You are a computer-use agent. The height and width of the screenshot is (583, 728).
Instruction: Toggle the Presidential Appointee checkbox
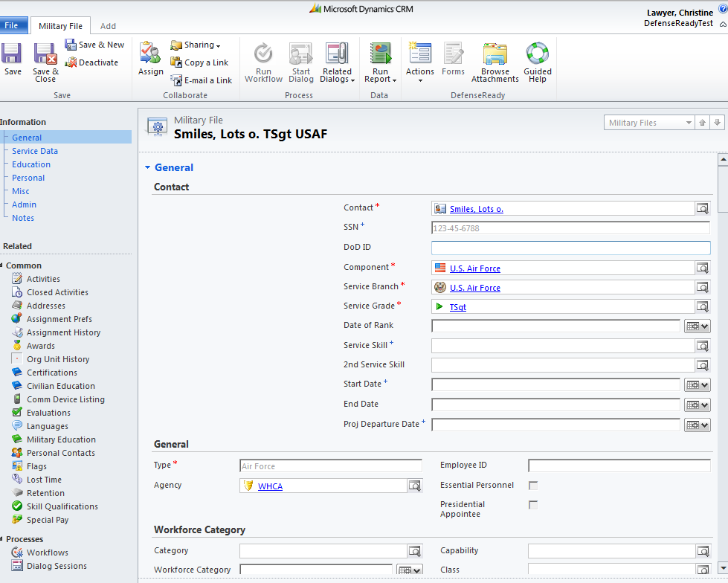click(532, 505)
